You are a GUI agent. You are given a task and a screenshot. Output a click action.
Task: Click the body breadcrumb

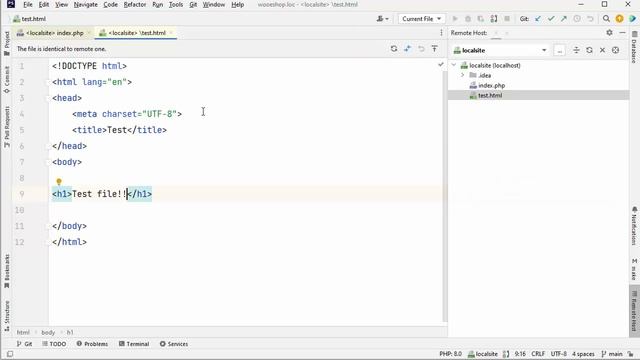coord(48,332)
